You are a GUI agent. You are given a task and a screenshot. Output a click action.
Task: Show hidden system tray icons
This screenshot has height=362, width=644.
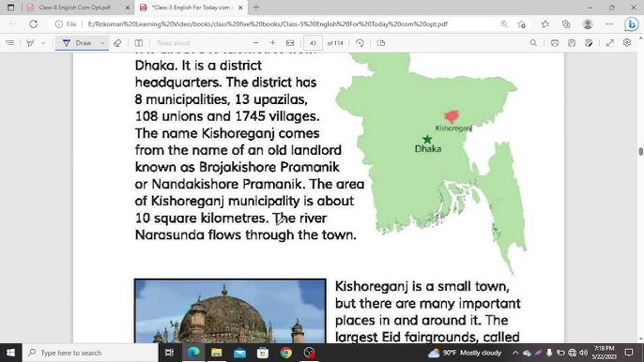coord(515,353)
